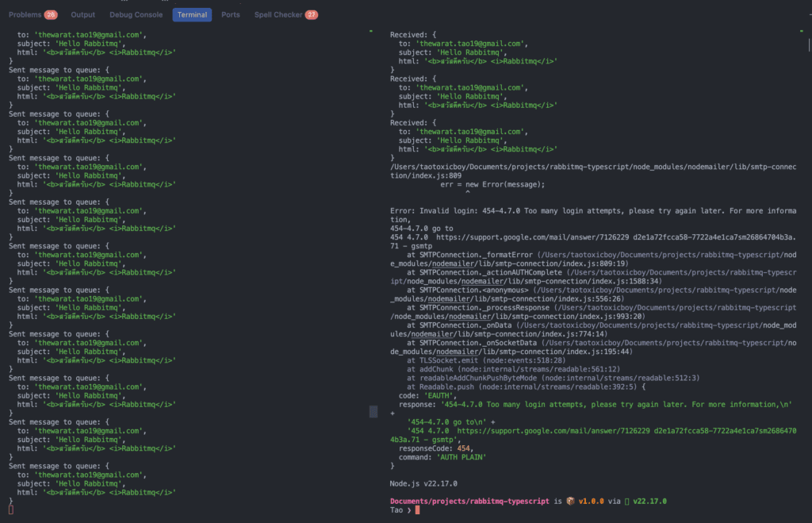812x523 pixels.
Task: Focus the right terminal prompt after Tao
Action: [416, 510]
